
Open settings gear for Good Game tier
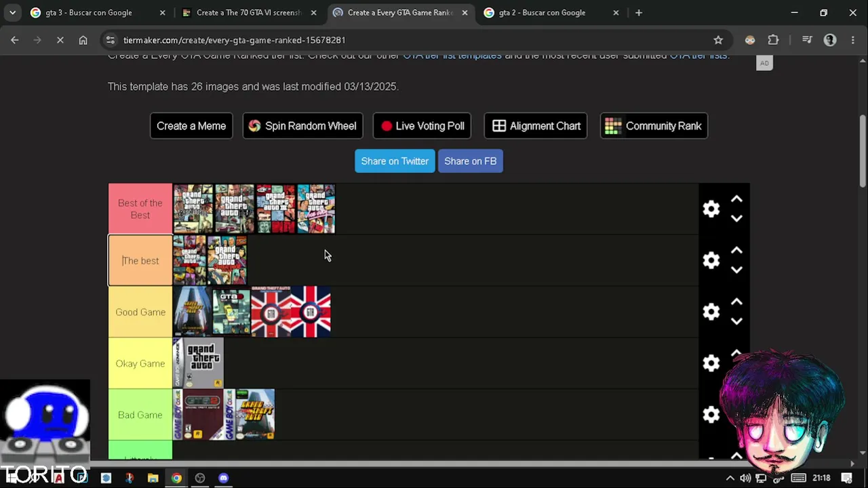711,312
